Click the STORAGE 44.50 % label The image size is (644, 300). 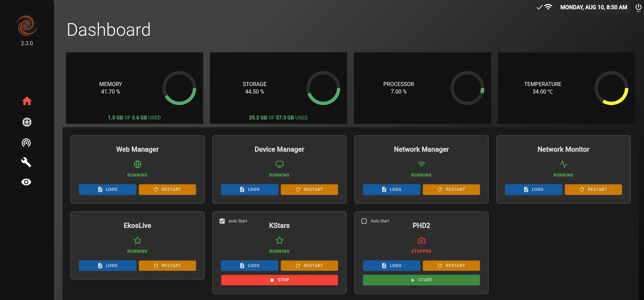[255, 88]
